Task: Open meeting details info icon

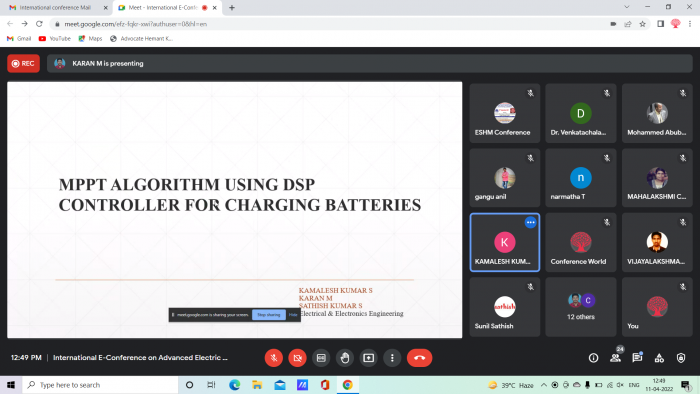Action: point(593,358)
